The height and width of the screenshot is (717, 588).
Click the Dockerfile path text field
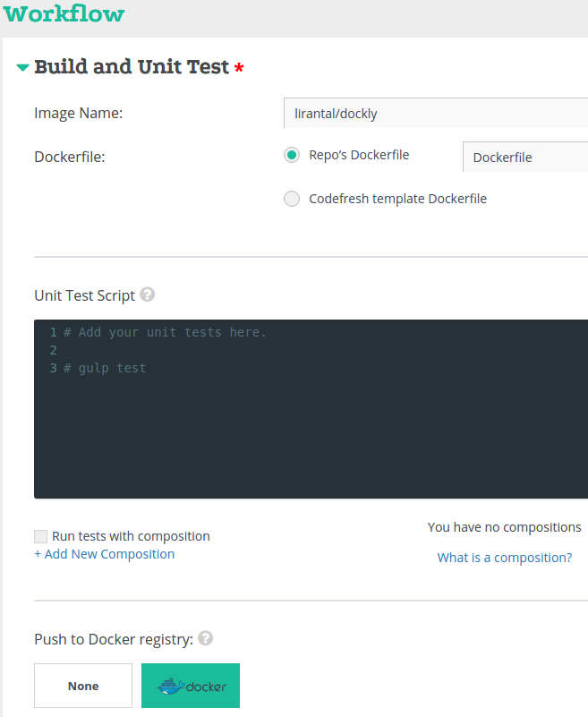click(x=524, y=157)
